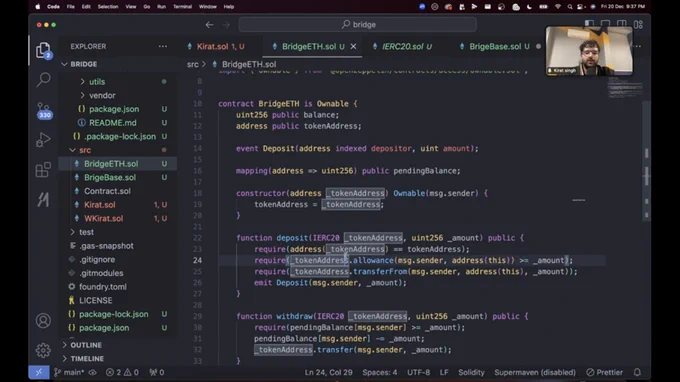This screenshot has height=382, width=680.
Task: Toggle secondary sidebar layout icon
Action: point(621,24)
